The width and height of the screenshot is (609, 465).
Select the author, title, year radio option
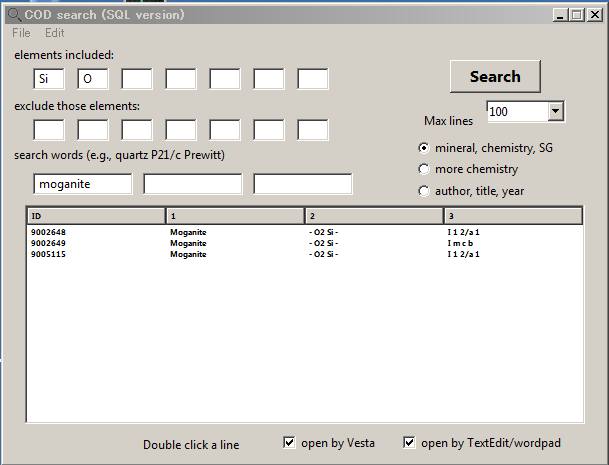click(424, 191)
